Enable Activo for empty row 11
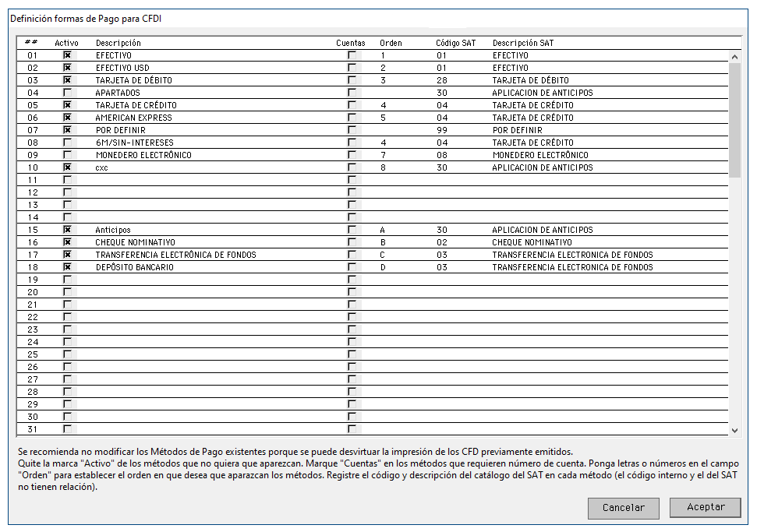 pyautogui.click(x=67, y=180)
